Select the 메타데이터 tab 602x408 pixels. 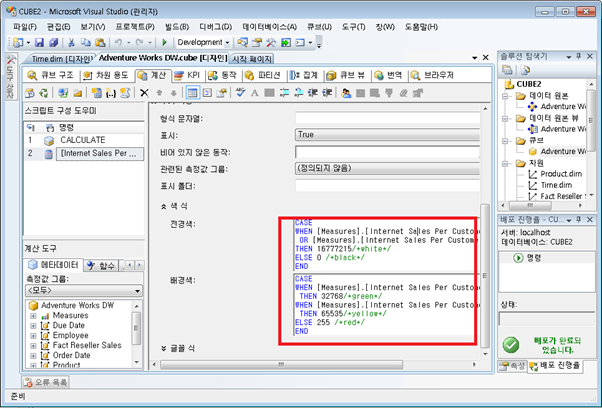pos(53,265)
